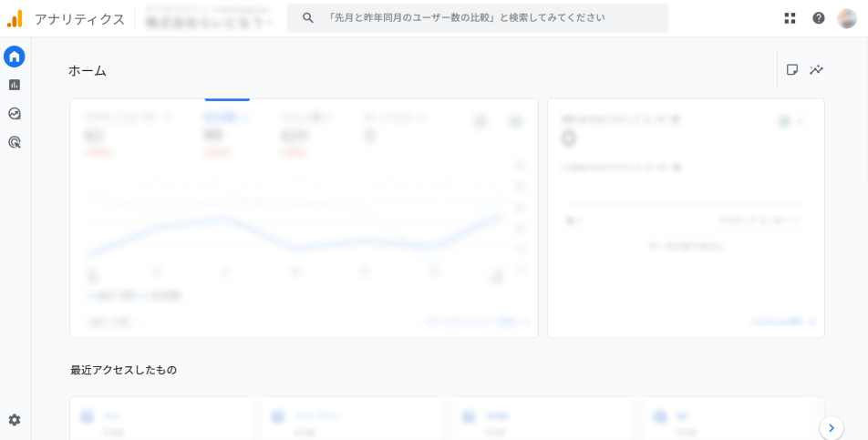The image size is (868, 440).
Task: Click the Analytics logo in the header
Action: (x=15, y=18)
